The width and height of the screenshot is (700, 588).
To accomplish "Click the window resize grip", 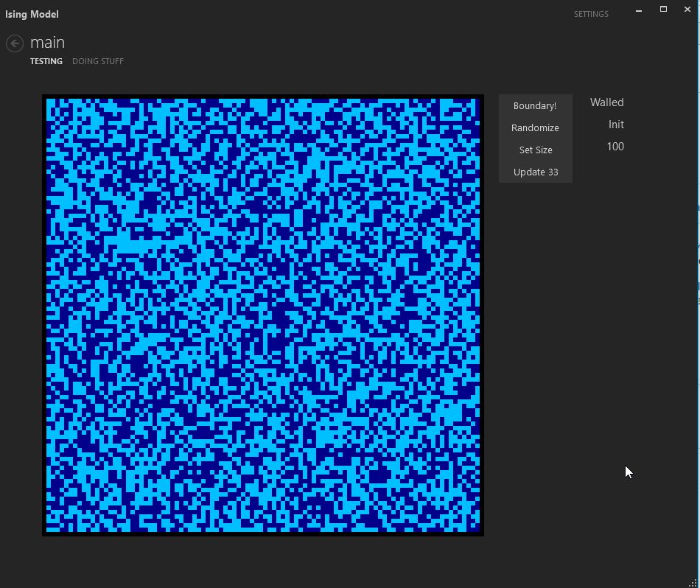I will click(693, 583).
